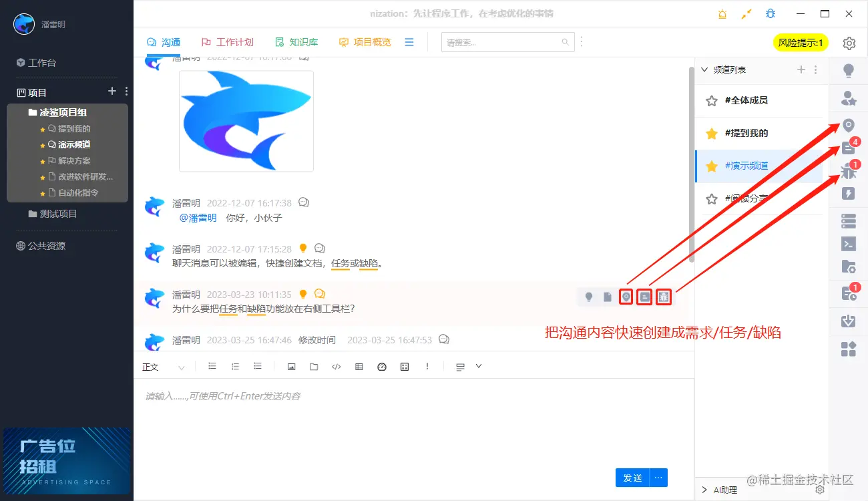
Task: Insert an image in the message editor
Action: click(291, 367)
